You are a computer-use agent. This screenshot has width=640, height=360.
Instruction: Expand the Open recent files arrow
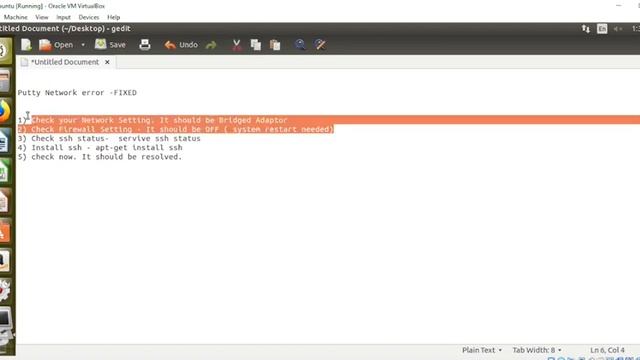click(x=83, y=44)
